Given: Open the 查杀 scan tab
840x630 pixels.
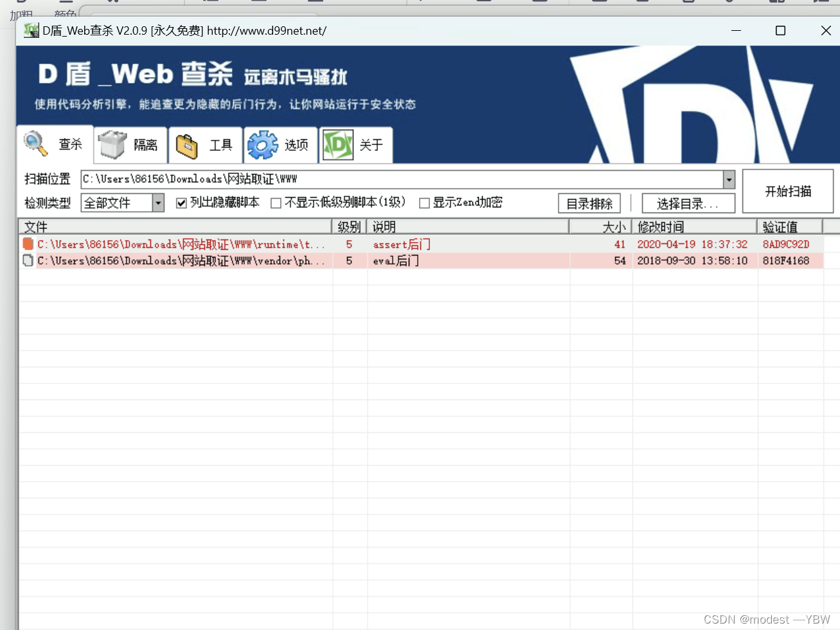Looking at the screenshot, I should tap(55, 144).
